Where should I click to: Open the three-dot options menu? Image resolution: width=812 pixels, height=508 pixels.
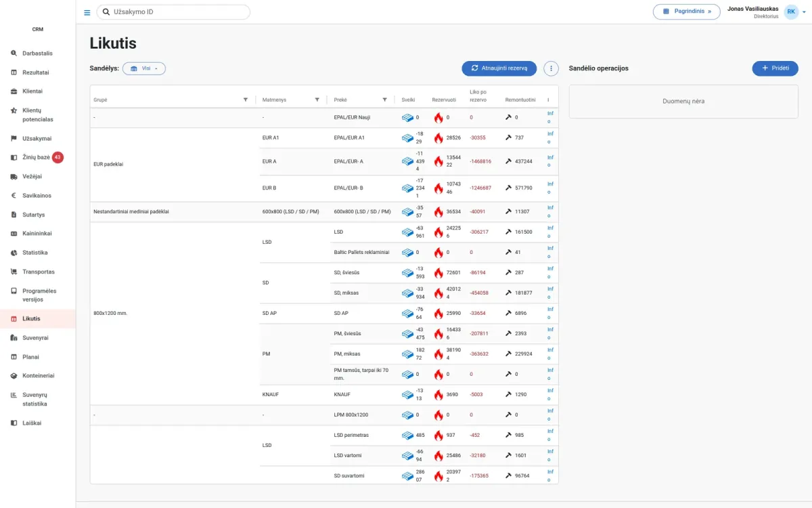(551, 68)
